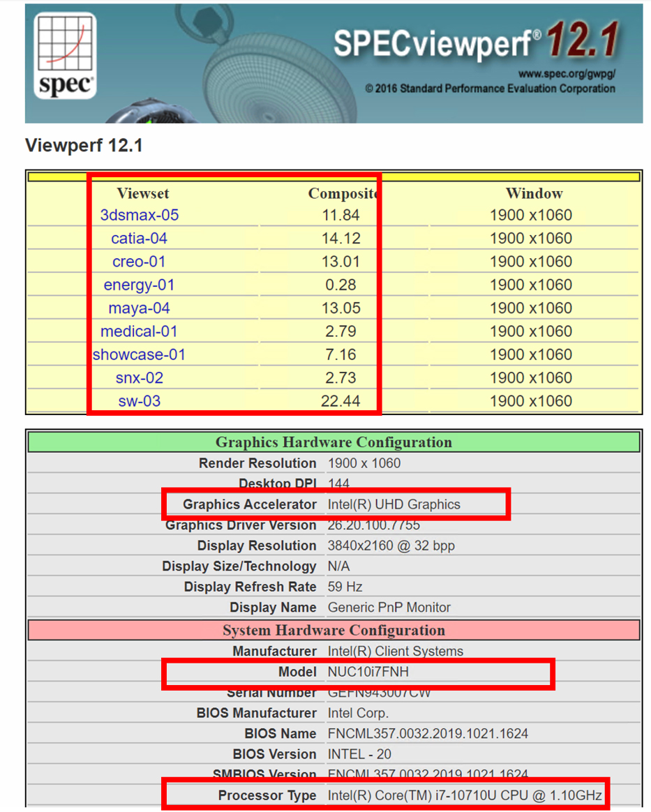Screen dimensions: 651x812
Task: Click the showcase-01 viewset link
Action: click(140, 354)
